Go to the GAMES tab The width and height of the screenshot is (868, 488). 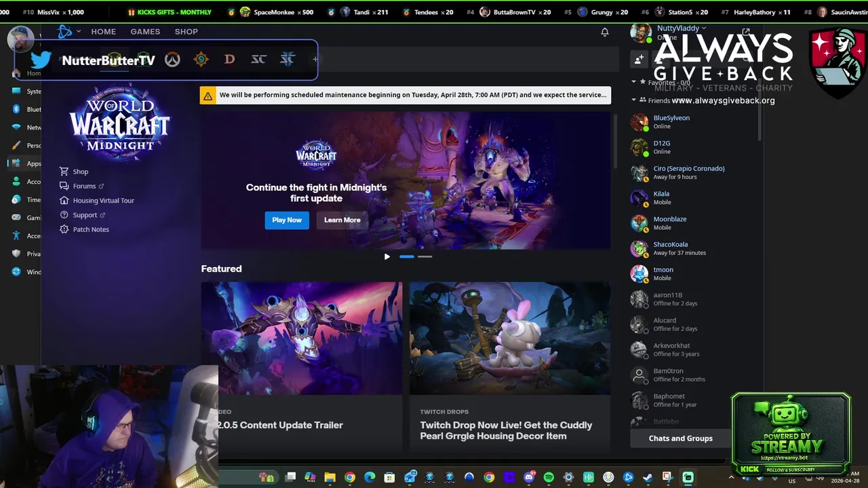(145, 32)
